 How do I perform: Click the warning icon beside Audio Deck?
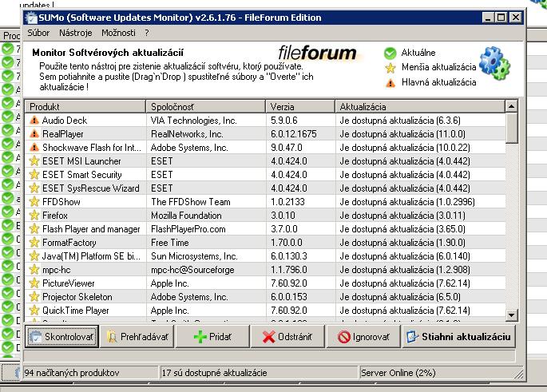click(x=34, y=121)
